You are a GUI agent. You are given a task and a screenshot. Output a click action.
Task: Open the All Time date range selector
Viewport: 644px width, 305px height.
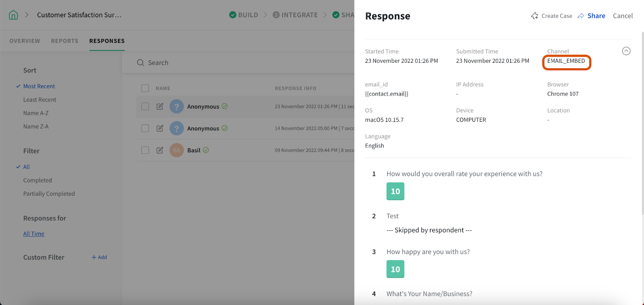point(34,234)
